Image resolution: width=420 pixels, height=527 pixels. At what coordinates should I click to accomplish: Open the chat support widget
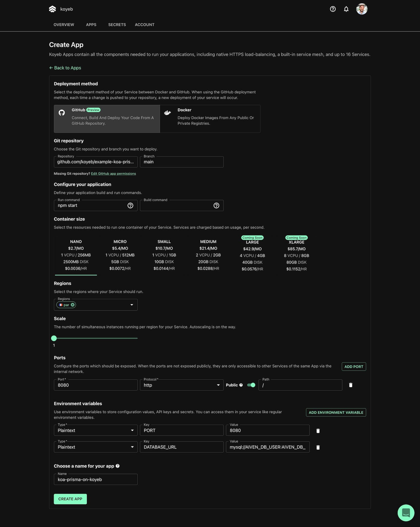tap(406, 513)
